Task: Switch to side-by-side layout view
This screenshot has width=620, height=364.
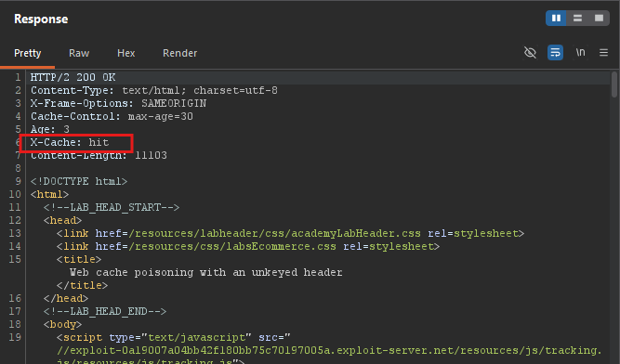Action: point(556,19)
